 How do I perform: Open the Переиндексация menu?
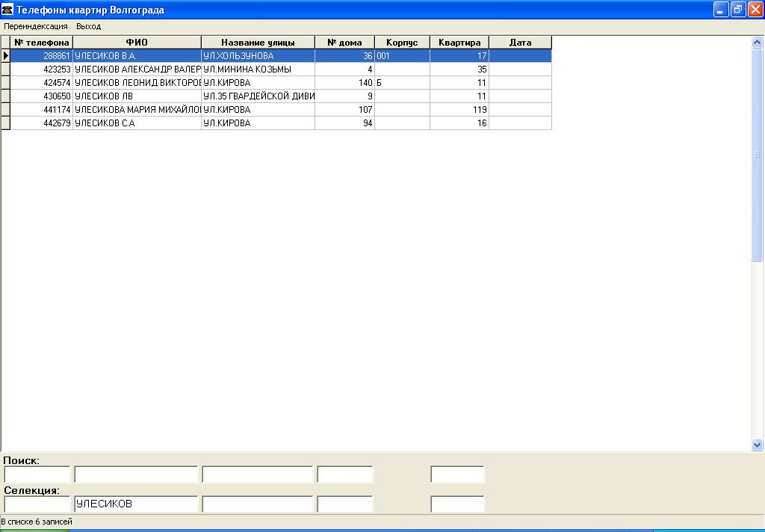[x=36, y=26]
